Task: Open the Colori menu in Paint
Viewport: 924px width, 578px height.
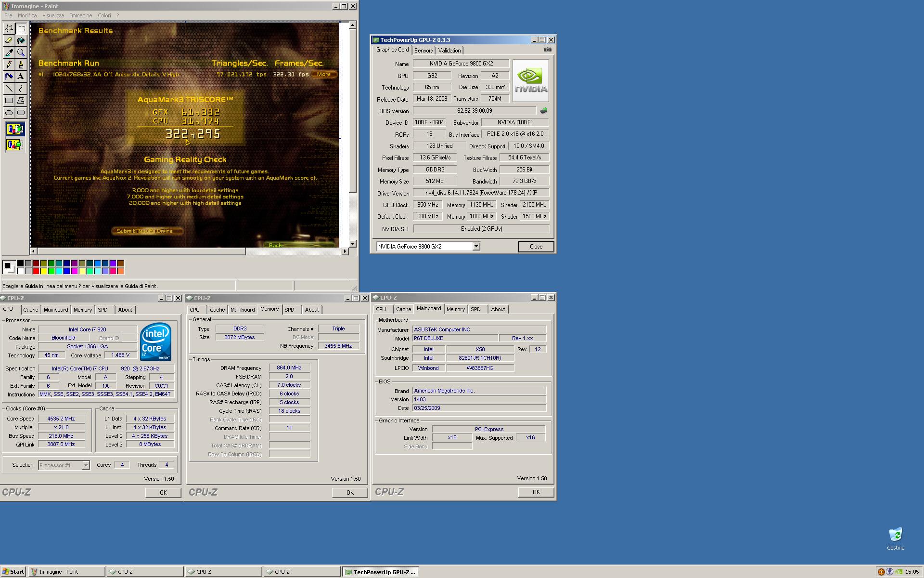Action: pyautogui.click(x=104, y=15)
